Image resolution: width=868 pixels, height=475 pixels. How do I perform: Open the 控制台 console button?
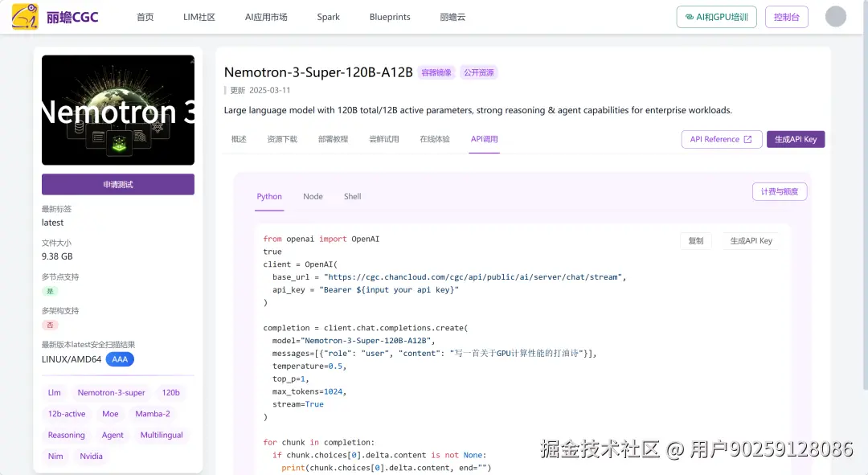[787, 17]
